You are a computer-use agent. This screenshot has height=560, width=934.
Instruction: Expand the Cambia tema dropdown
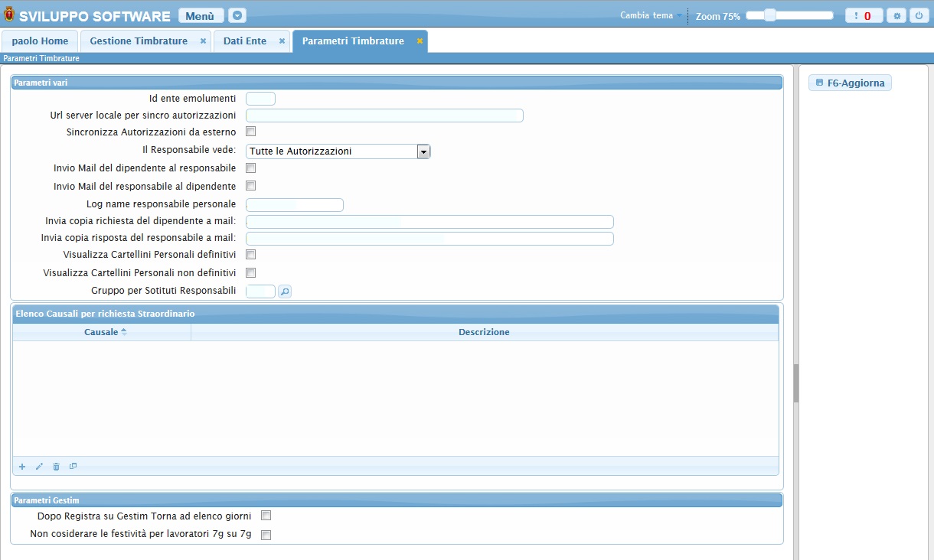click(651, 15)
